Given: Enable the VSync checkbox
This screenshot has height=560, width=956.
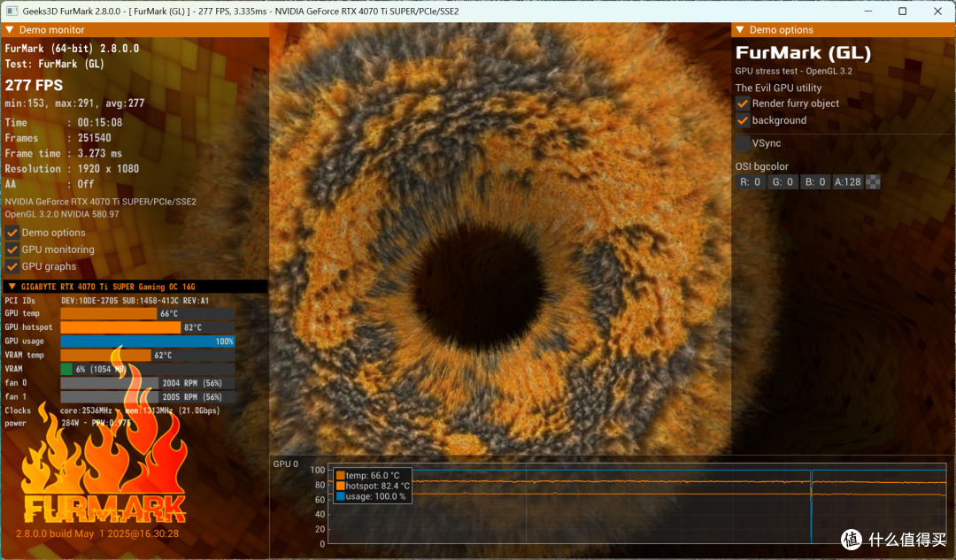Looking at the screenshot, I should point(743,143).
